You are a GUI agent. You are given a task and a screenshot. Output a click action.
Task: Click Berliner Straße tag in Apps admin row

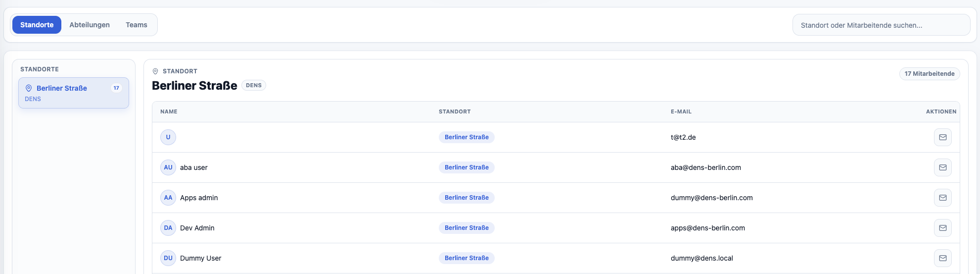click(467, 198)
